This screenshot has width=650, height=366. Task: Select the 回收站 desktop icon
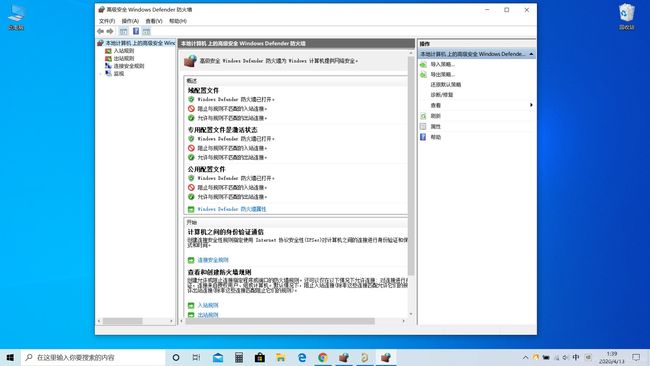coord(626,17)
